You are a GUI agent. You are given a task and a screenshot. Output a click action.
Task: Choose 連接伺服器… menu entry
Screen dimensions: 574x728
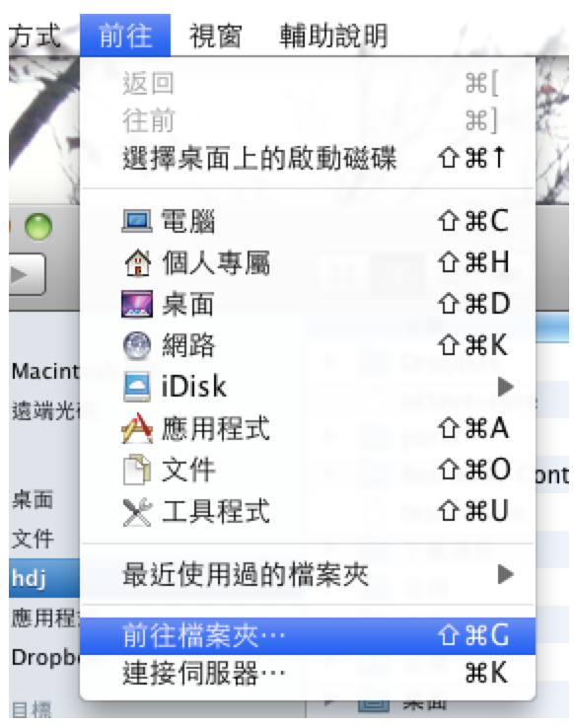308,673
